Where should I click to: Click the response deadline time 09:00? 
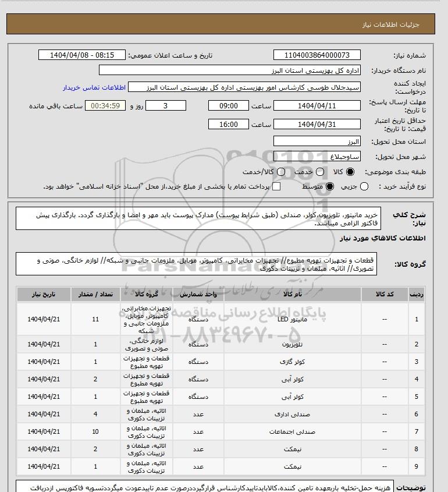pyautogui.click(x=229, y=106)
